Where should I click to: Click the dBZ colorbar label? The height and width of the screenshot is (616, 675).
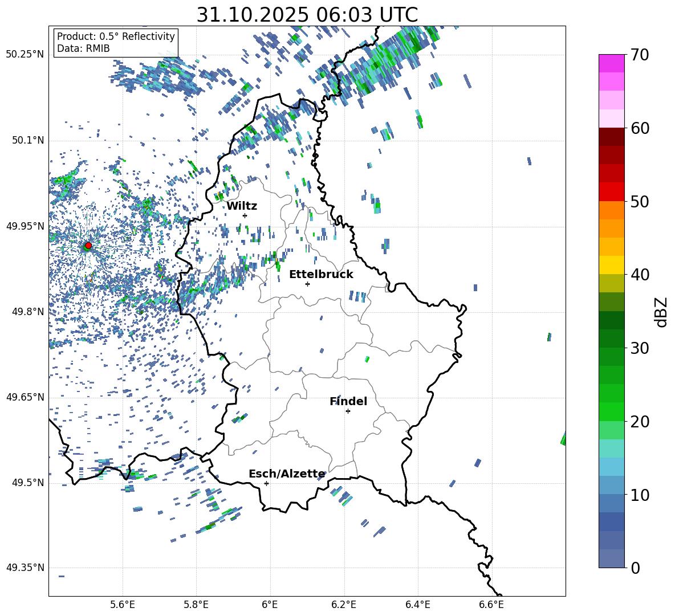point(661,312)
